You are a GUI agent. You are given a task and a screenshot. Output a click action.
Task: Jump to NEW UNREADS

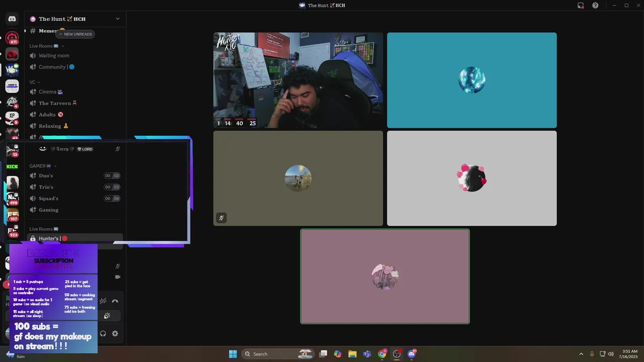75,34
